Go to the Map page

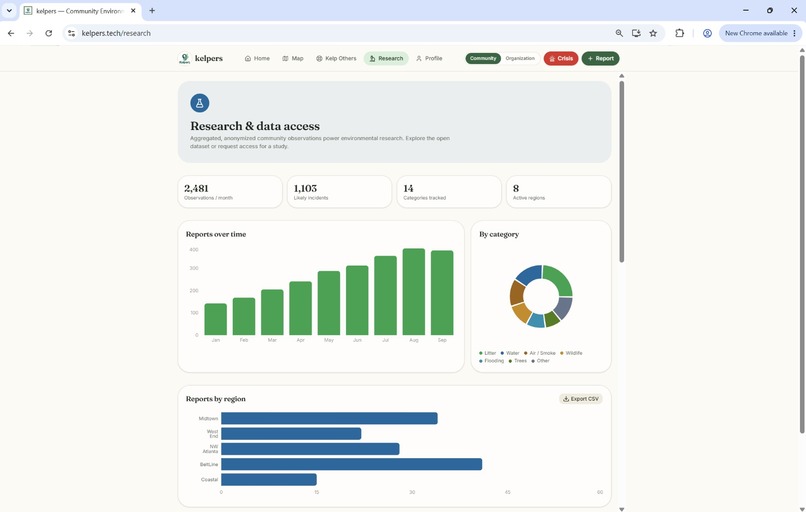click(x=293, y=59)
